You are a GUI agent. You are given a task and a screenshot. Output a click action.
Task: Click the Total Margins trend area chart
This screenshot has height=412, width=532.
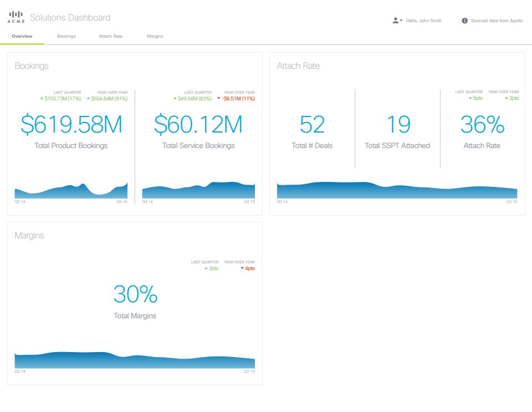tap(135, 360)
